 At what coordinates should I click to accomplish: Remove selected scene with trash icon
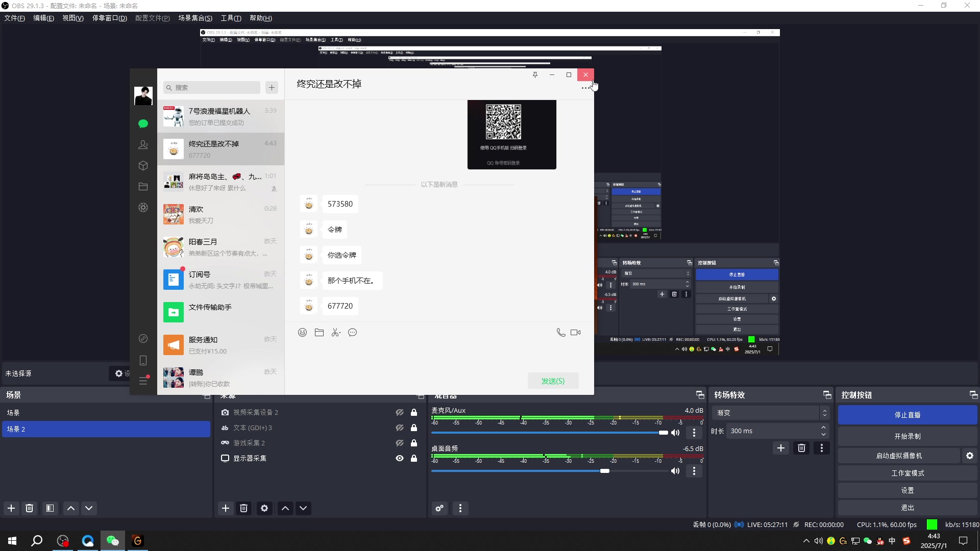[x=30, y=508]
